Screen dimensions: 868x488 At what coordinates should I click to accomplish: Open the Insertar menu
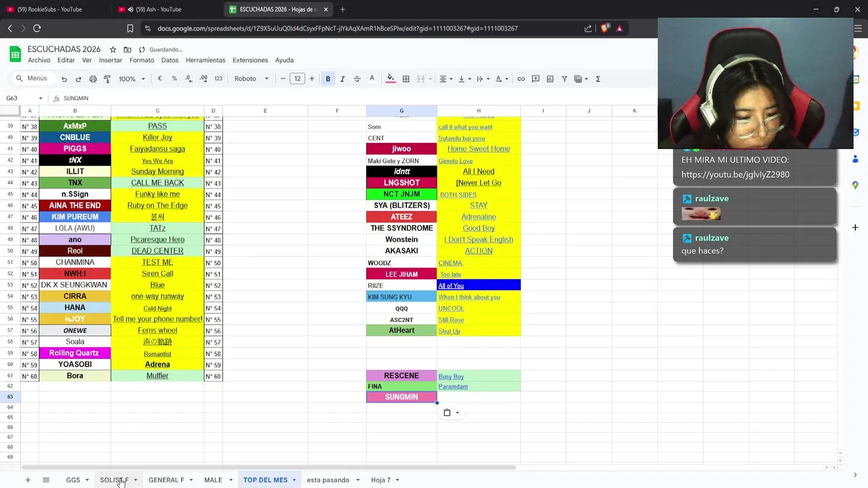111,60
